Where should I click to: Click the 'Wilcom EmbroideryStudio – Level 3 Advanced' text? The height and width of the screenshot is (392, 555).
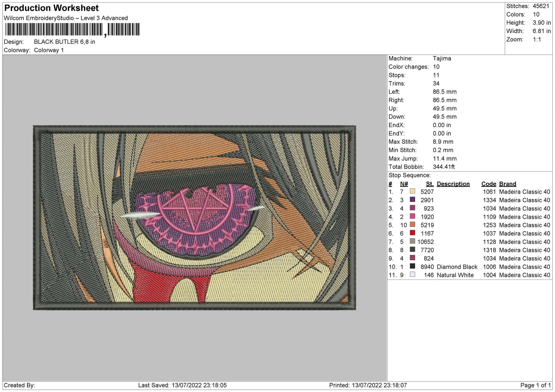pyautogui.click(x=66, y=18)
